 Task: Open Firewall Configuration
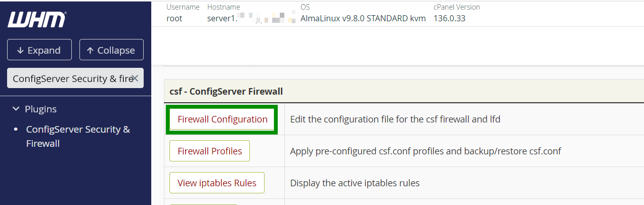223,119
